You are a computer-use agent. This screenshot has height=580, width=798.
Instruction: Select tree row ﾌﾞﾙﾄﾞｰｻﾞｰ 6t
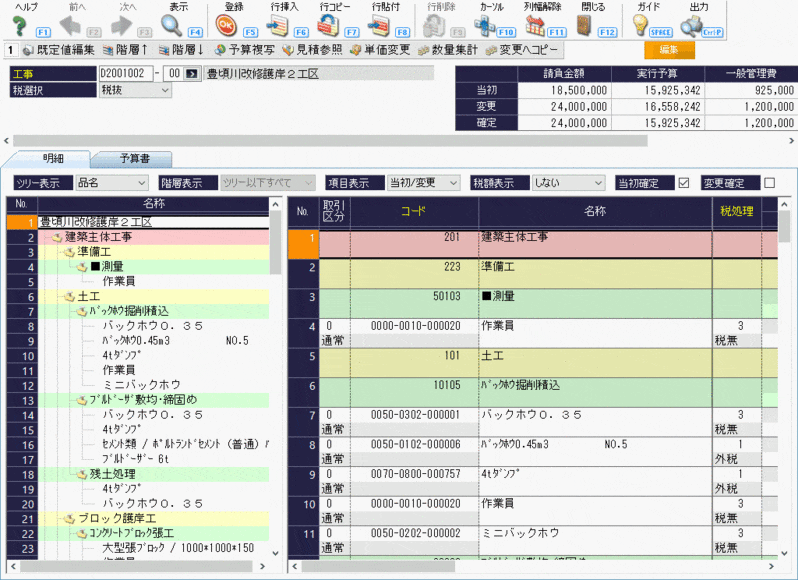pyautogui.click(x=135, y=459)
